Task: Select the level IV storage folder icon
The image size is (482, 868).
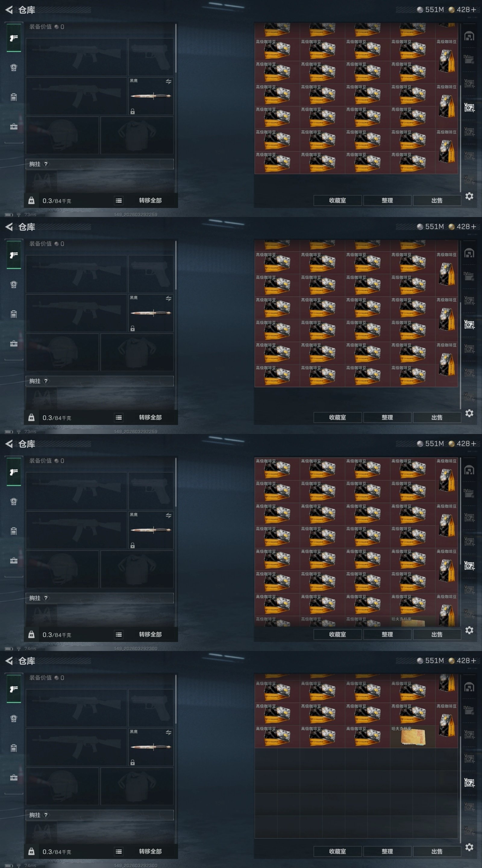Action: click(469, 60)
